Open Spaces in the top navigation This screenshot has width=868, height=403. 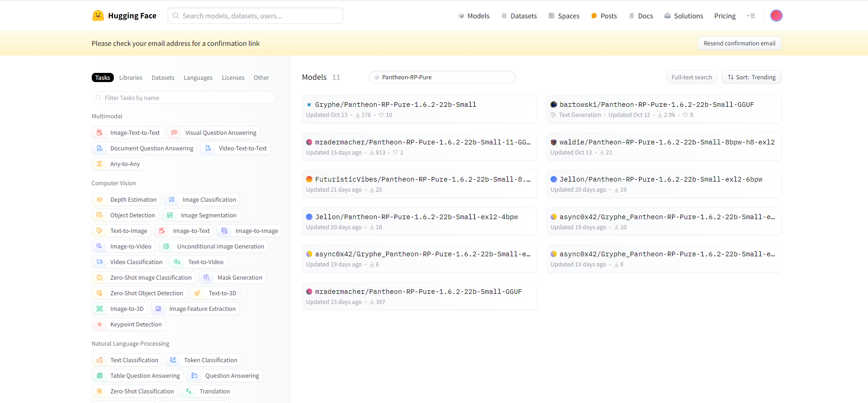pos(564,16)
